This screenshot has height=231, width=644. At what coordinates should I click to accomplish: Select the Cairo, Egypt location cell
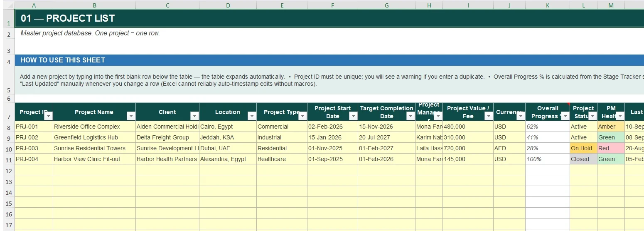coord(228,127)
